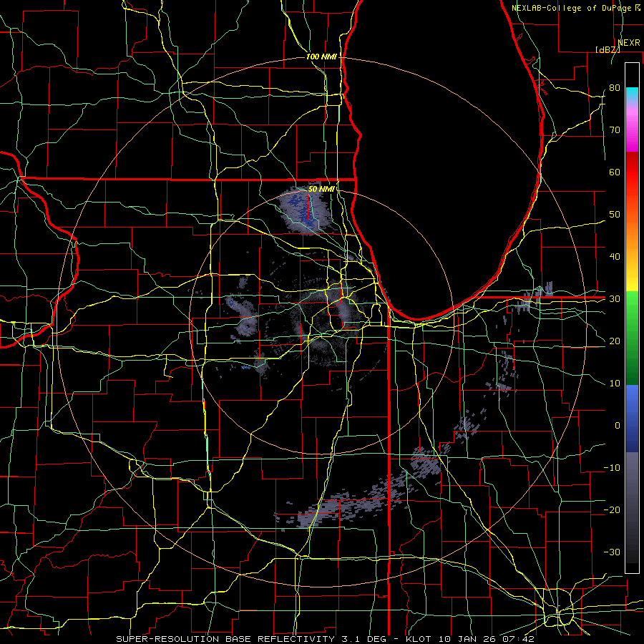The image size is (644, 644).
Task: Click the 80 value on the dBZ scale
Action: coord(615,88)
